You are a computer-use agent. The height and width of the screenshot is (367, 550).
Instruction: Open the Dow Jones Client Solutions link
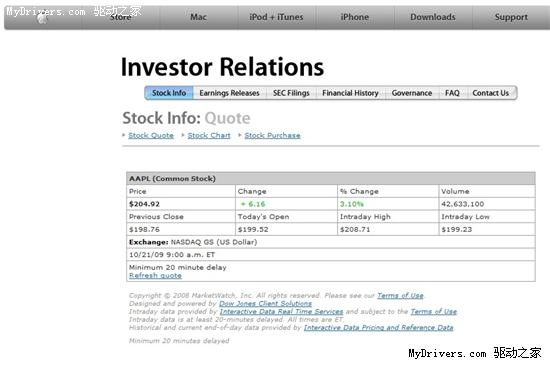[x=265, y=303]
